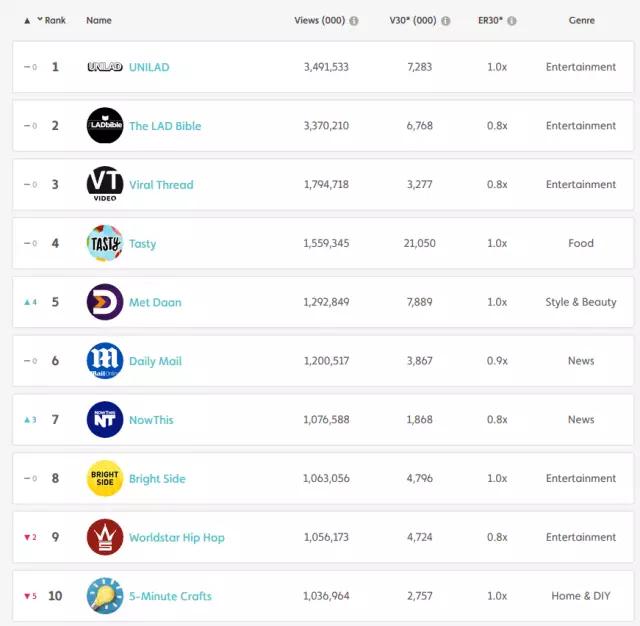
Task: Select the NowThis row views value 1,076,588
Action: (x=326, y=420)
